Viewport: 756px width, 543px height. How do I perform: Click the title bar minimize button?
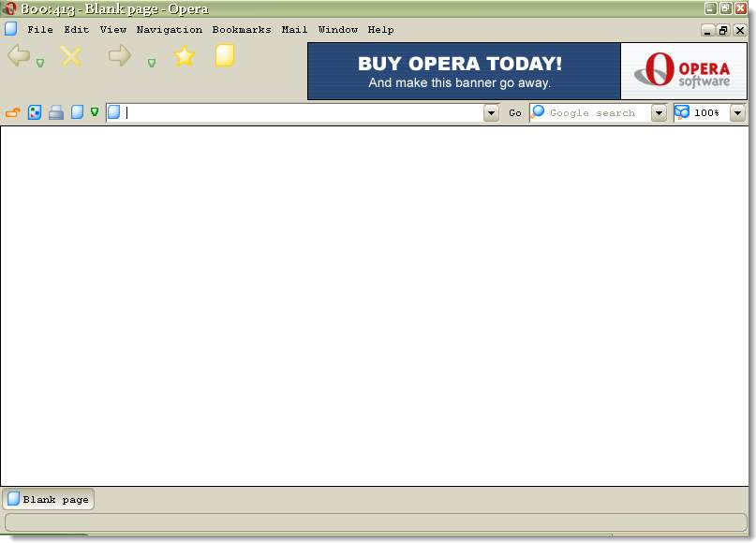(710, 8)
